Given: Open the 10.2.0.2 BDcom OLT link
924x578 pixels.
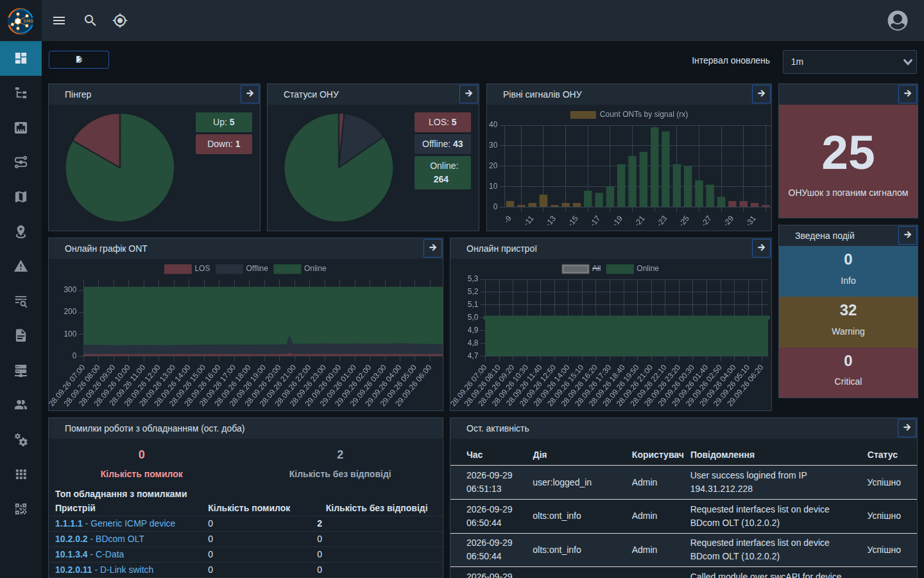Looking at the screenshot, I should click(99, 539).
